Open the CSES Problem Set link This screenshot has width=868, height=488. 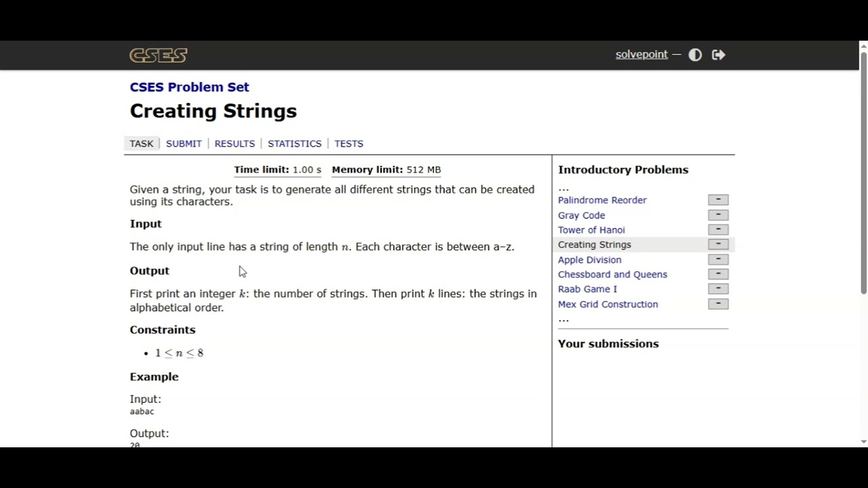189,87
